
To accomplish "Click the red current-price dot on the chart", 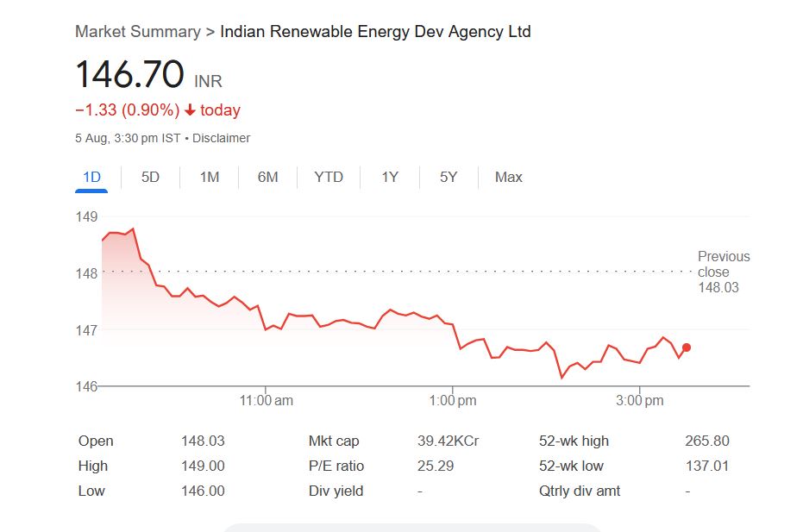I will (687, 347).
